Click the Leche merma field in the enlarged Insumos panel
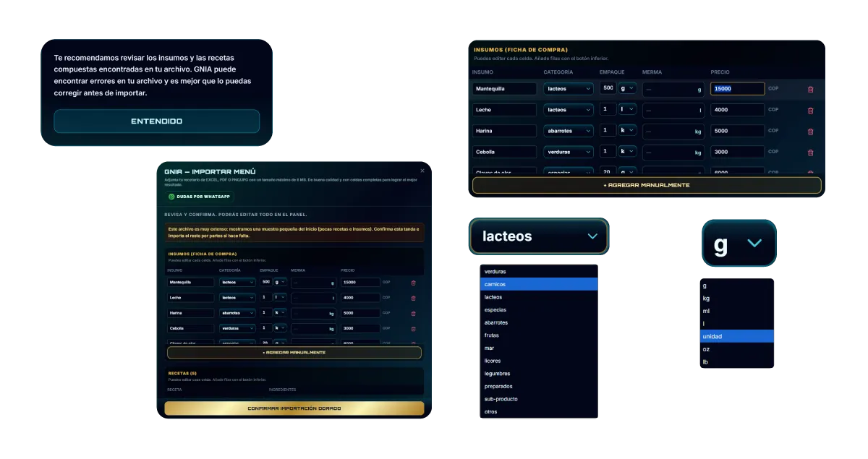 (x=673, y=111)
